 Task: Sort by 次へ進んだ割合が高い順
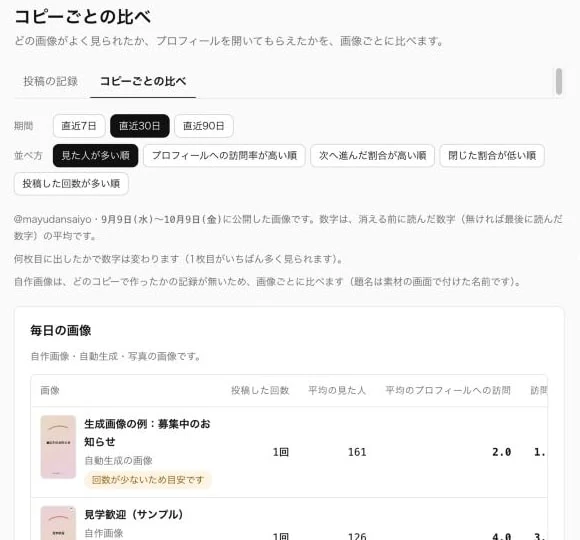click(x=372, y=155)
